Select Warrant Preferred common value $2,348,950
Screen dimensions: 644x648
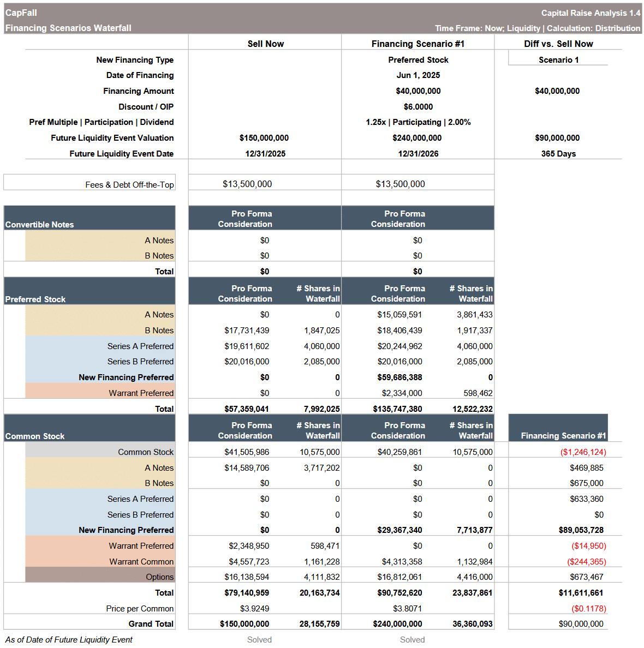pyautogui.click(x=248, y=547)
